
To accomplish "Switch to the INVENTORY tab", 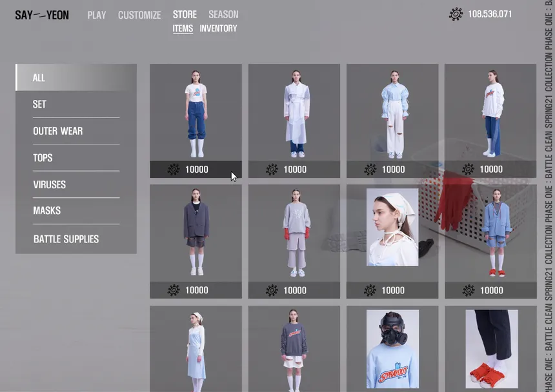I will (x=218, y=28).
